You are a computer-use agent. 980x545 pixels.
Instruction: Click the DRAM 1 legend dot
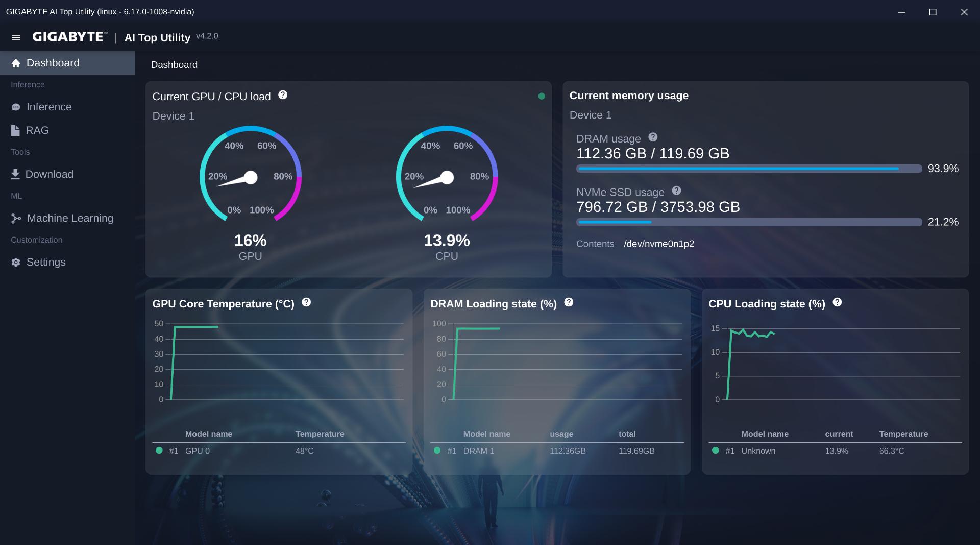coord(437,451)
